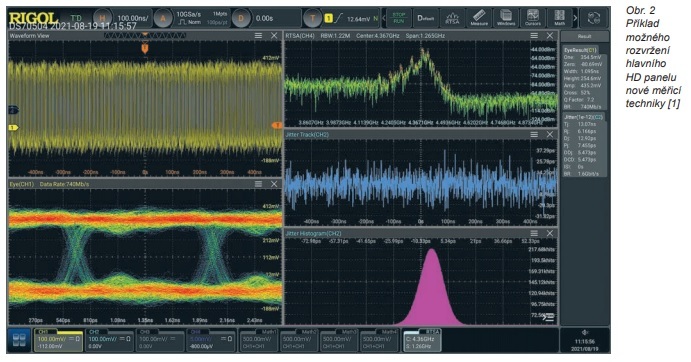Click the rising edge trigger slope icon
The height and width of the screenshot is (362, 691).
point(339,19)
